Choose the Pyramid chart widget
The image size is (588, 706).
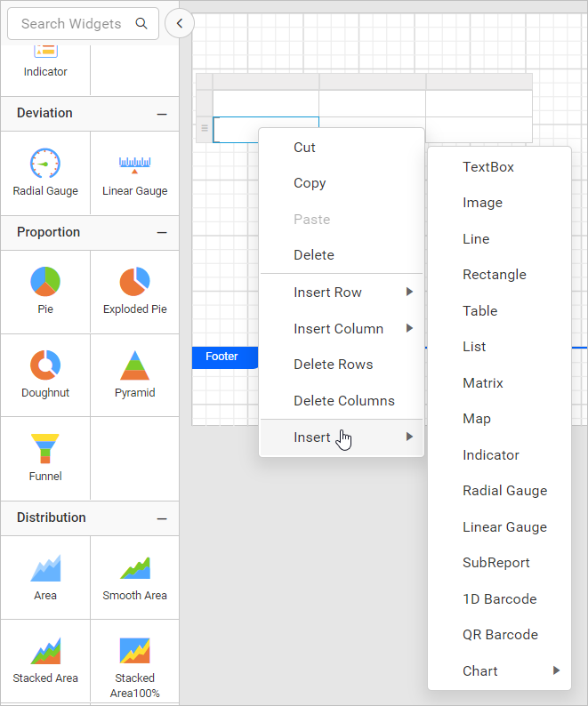point(134,374)
